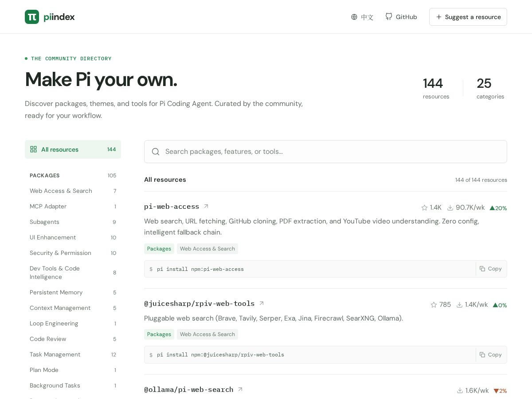Screen dimensions: 532x399
Task: Open the @ollama/pi-web-search title
Action: (189, 390)
